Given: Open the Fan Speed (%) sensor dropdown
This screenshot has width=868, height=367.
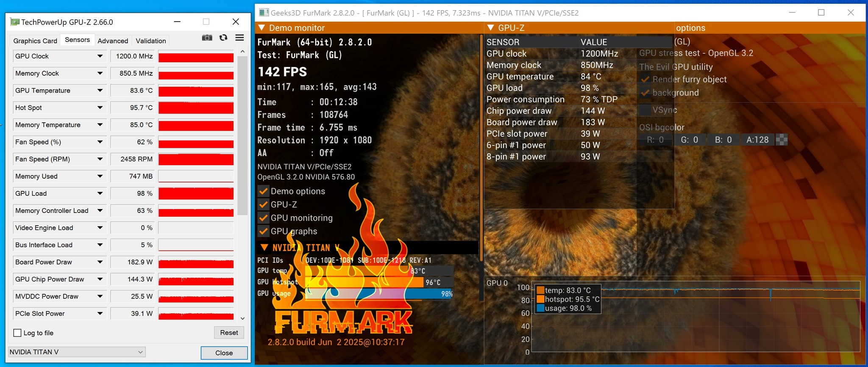Looking at the screenshot, I should [100, 142].
